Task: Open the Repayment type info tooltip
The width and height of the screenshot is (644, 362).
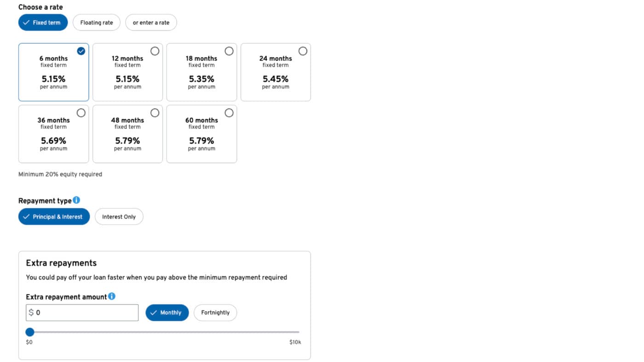Action: click(76, 200)
